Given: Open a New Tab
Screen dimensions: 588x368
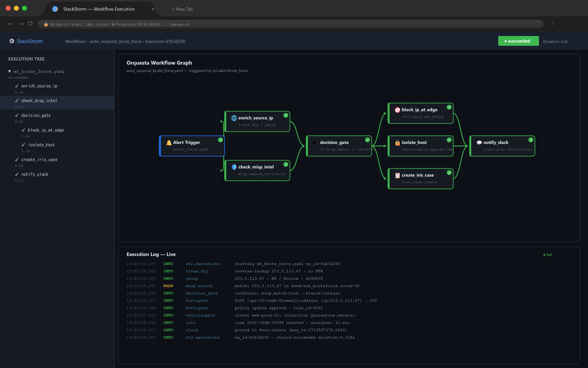Looking at the screenshot, I should 182,9.
